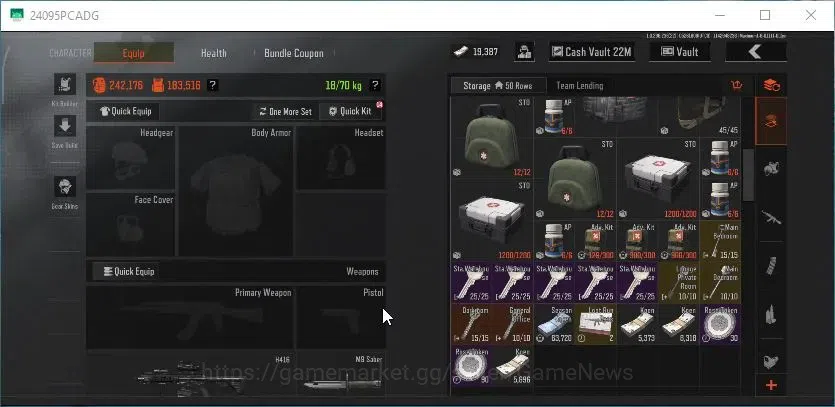Click the Quick Equip button beside Weapons
Image resolution: width=835 pixels, height=407 pixels.
click(127, 271)
